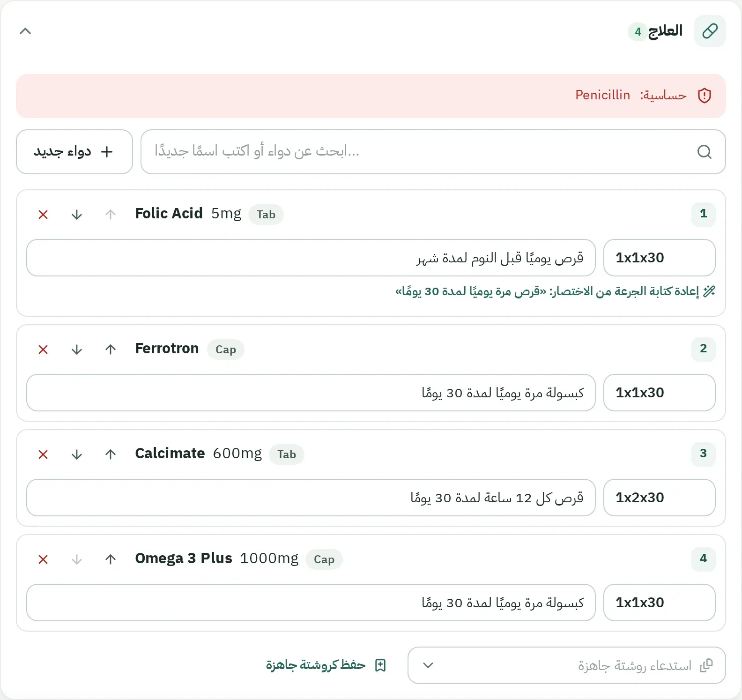This screenshot has width=742, height=700.
Task: Move Omega 3 Plus down arrow
Action: [x=77, y=559]
